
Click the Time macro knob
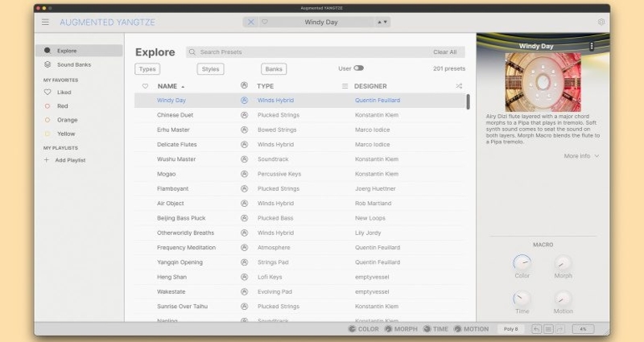[x=522, y=298]
